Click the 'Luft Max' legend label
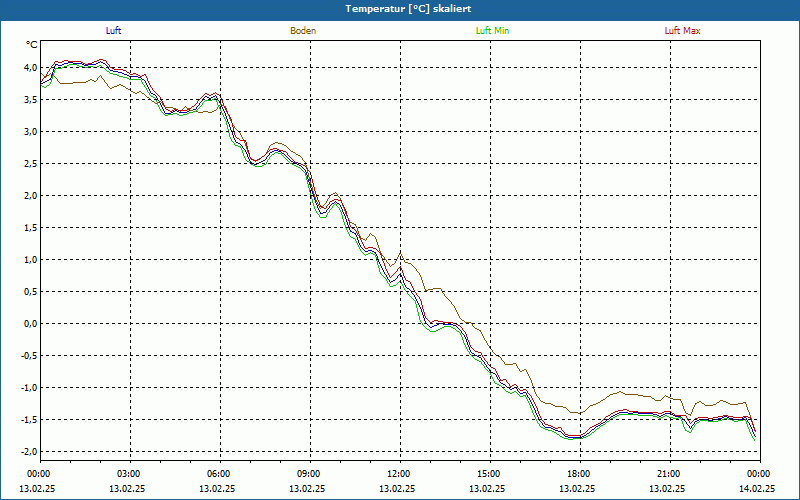This screenshot has height=500, width=800. (682, 31)
